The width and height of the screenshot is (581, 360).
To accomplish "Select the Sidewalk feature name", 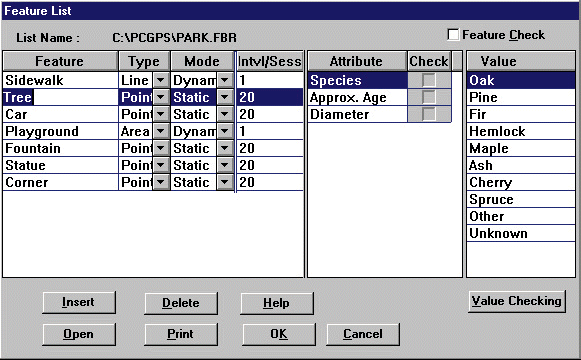I will (x=60, y=80).
